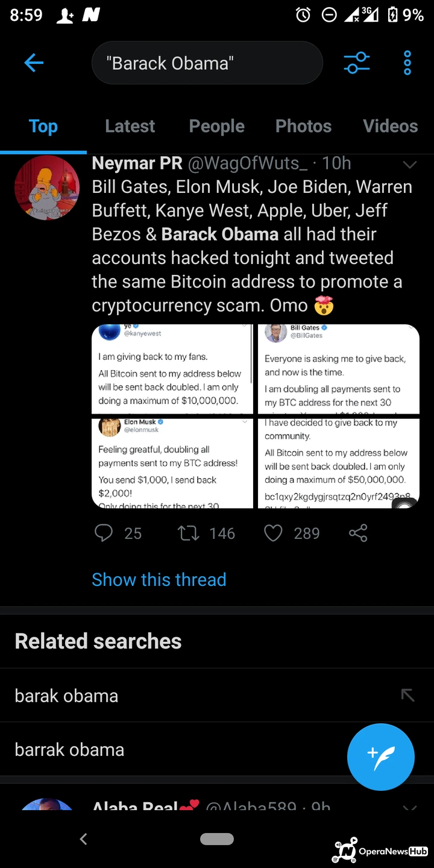Tap arrow beside 'barak obama' suggestion

tap(407, 696)
